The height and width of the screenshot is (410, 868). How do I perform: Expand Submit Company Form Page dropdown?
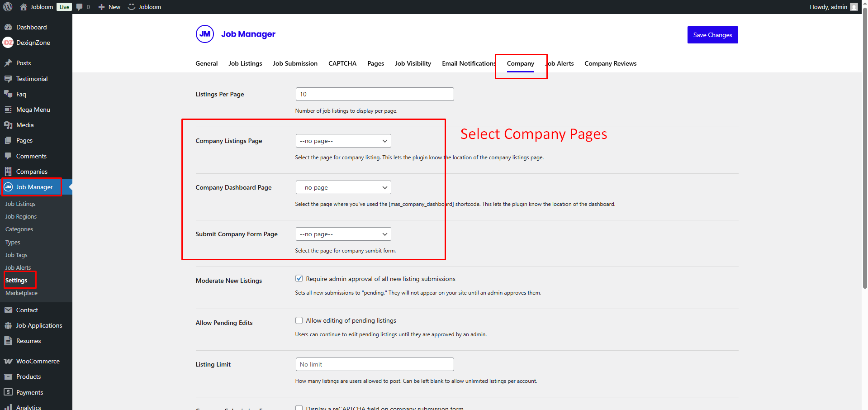pyautogui.click(x=343, y=234)
